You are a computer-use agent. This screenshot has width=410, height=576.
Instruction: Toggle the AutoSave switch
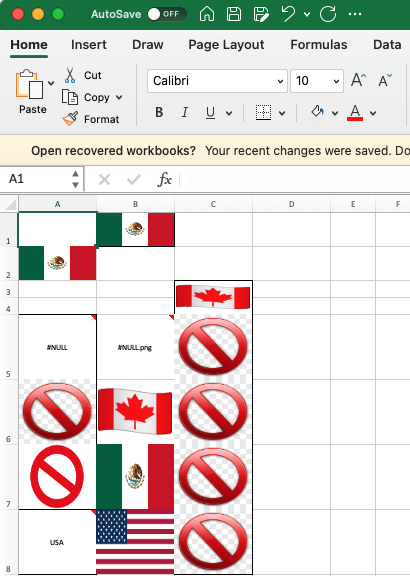[x=167, y=14]
